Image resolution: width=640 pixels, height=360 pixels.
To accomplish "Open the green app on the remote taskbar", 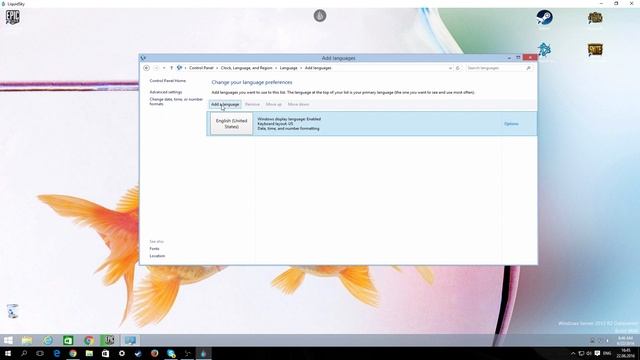I will pyautogui.click(x=68, y=340).
